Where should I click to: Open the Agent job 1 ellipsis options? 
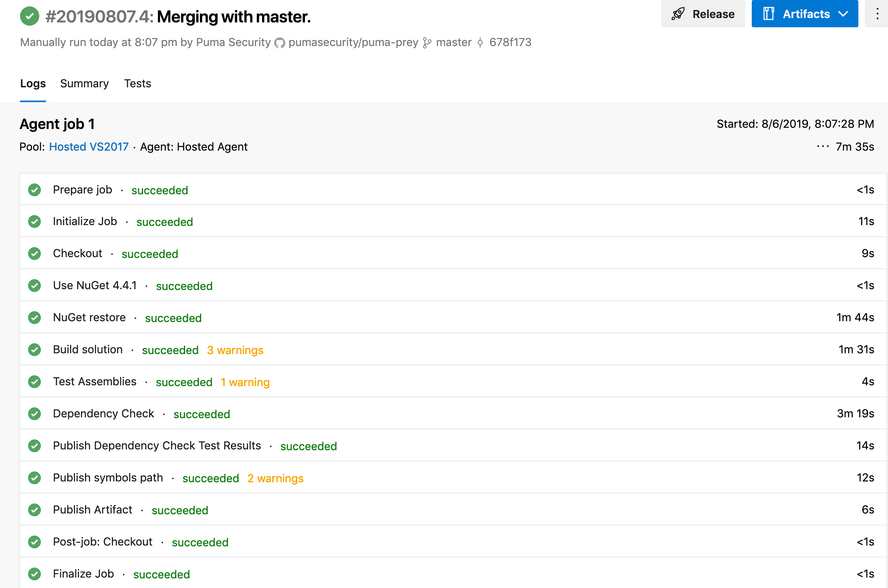(x=823, y=147)
